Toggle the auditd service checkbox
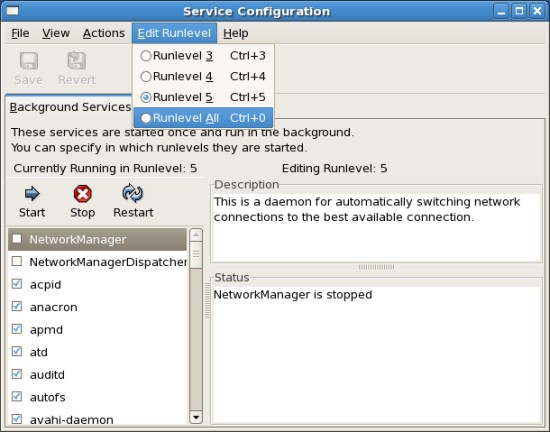The image size is (550, 432). click(x=17, y=374)
